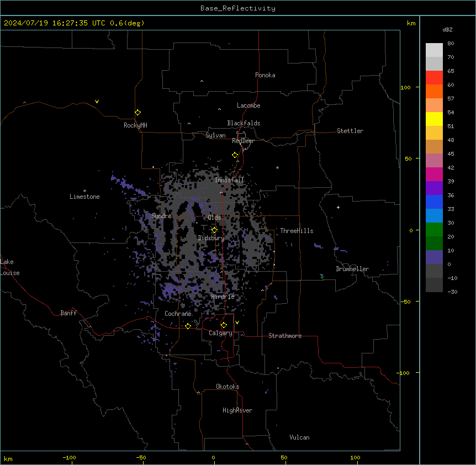
Task: Select the 42 dBZ magenta swatch
Action: [434, 174]
